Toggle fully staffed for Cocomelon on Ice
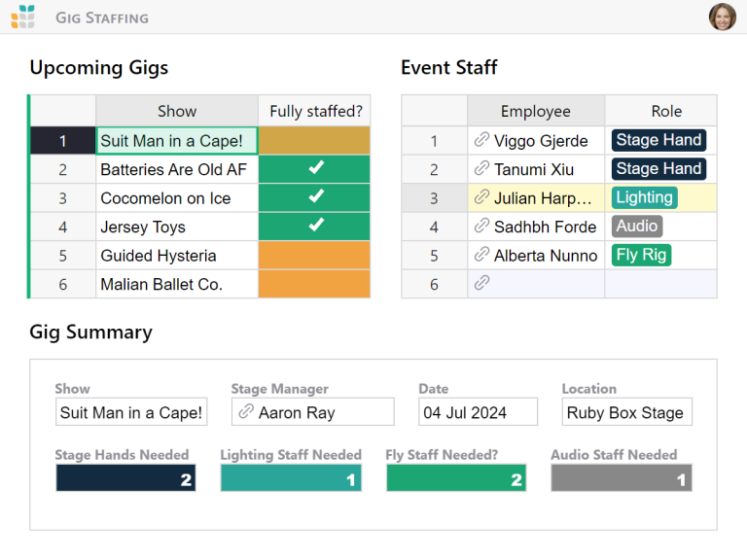The height and width of the screenshot is (560, 747). (314, 197)
